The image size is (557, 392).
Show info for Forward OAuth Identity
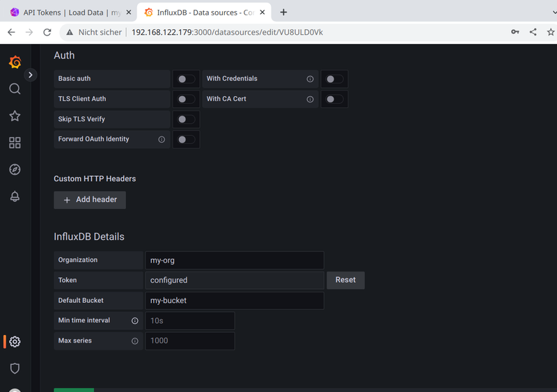[162, 139]
